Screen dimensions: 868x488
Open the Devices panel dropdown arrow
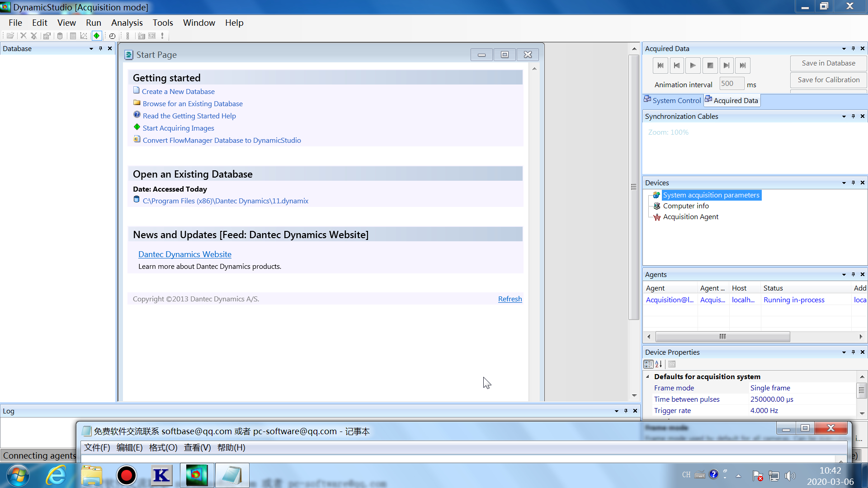[844, 183]
